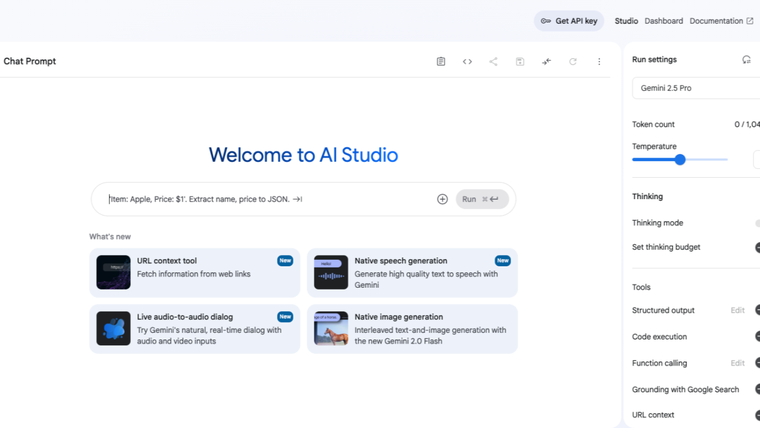Click the key icon beside Get API key

(x=546, y=21)
